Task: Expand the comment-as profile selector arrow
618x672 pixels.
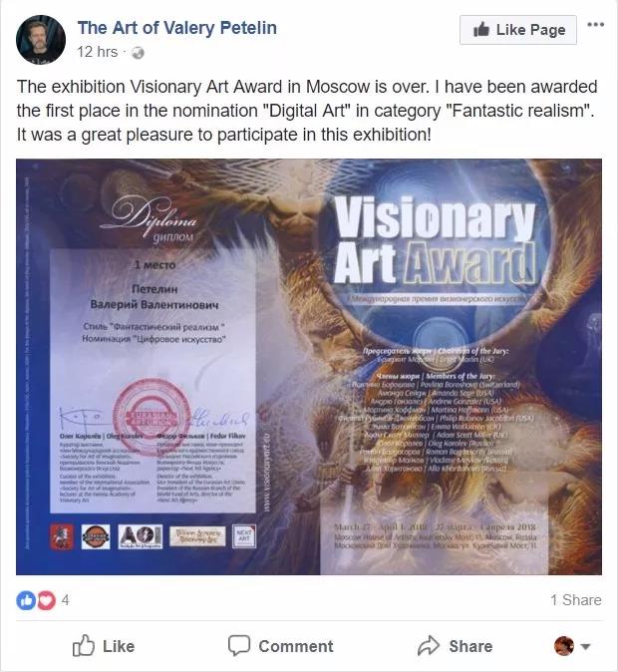Action: coord(585,646)
